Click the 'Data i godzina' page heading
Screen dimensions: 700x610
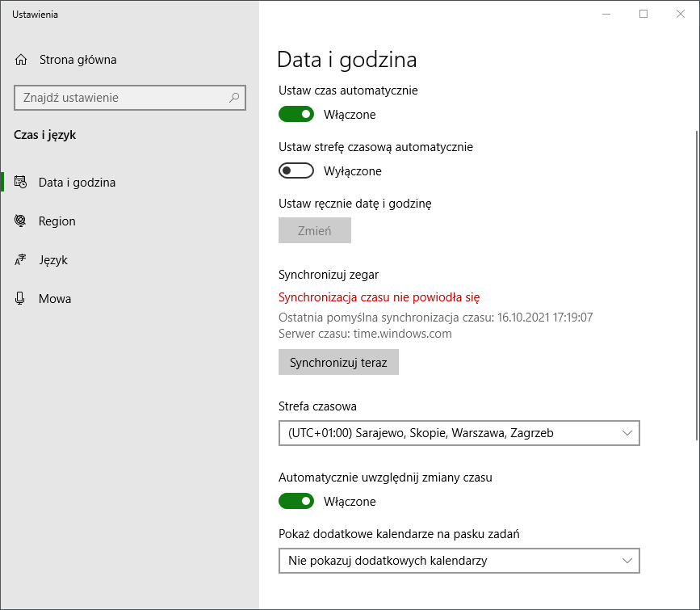pos(347,60)
